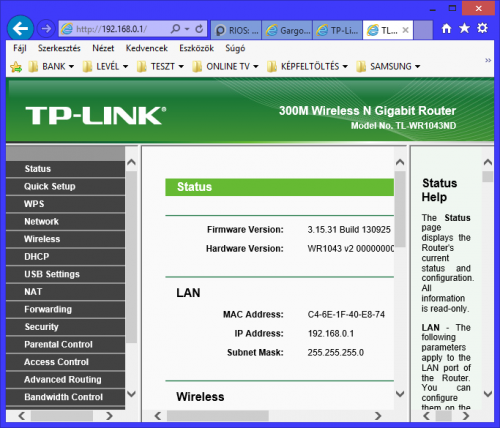Switch to the TP-Li... browser tab

[337, 30]
